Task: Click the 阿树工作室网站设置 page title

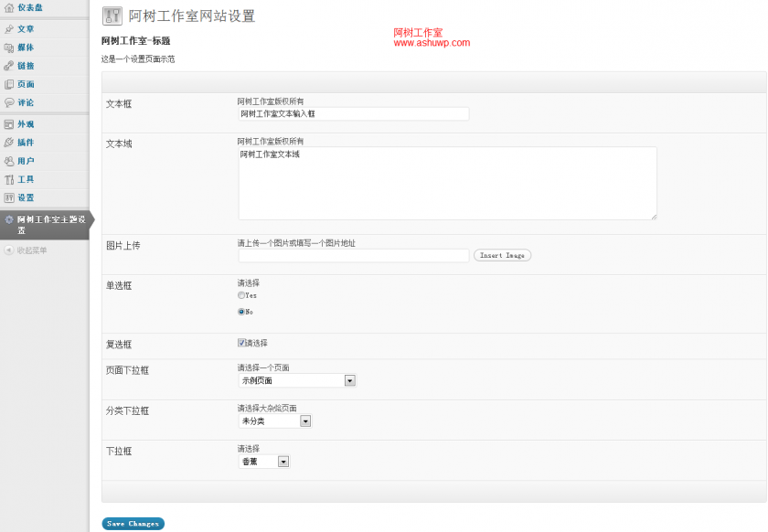Action: pyautogui.click(x=192, y=16)
